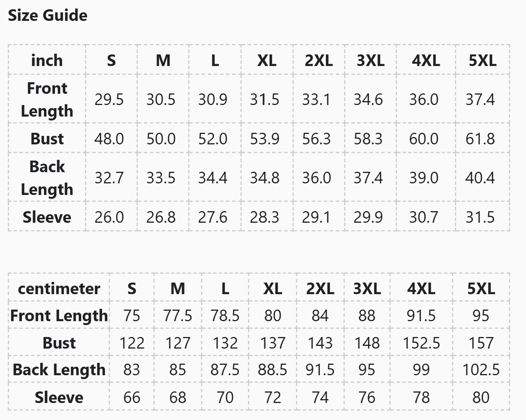This screenshot has height=420, width=526.
Task: Click the 40.4 back length value
Action: coord(480,178)
